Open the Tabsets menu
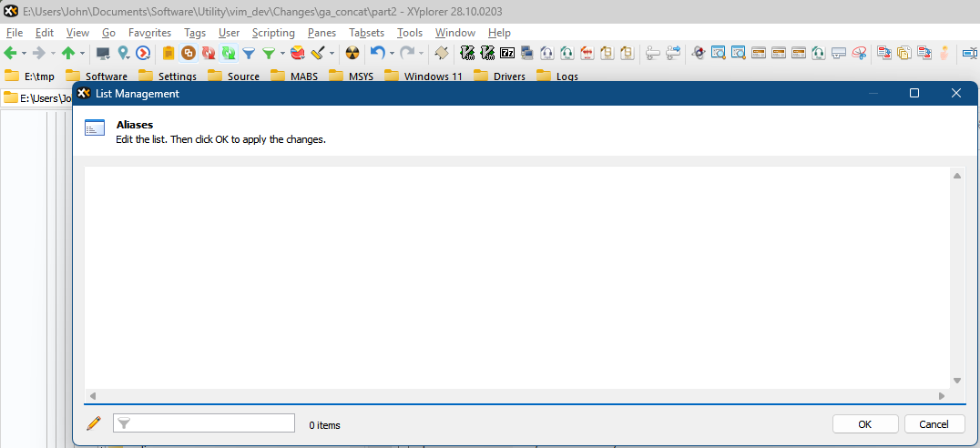This screenshot has height=448, width=980. [367, 33]
